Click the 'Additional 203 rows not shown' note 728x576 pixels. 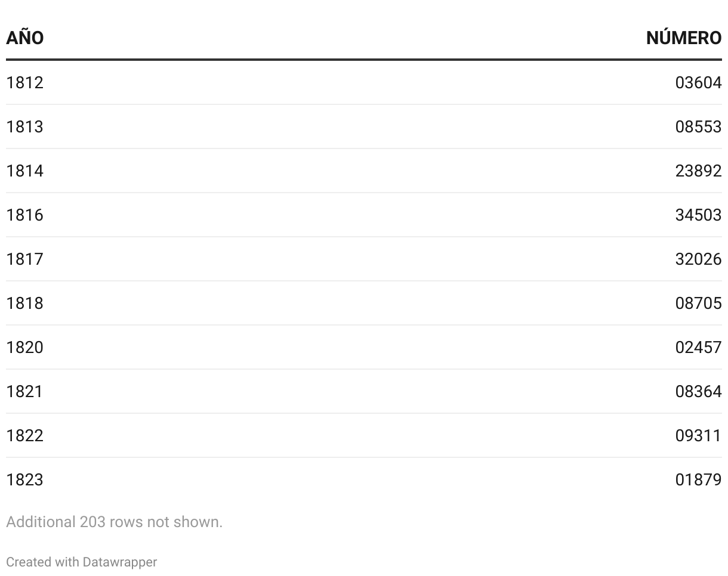pos(114,522)
